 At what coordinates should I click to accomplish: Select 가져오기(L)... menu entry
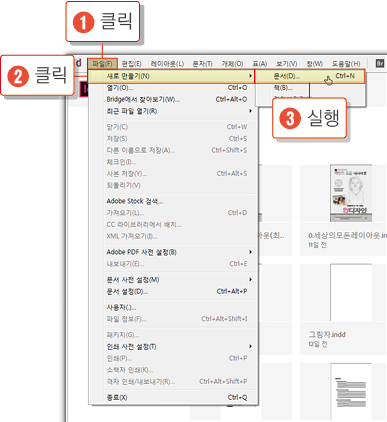173,213
